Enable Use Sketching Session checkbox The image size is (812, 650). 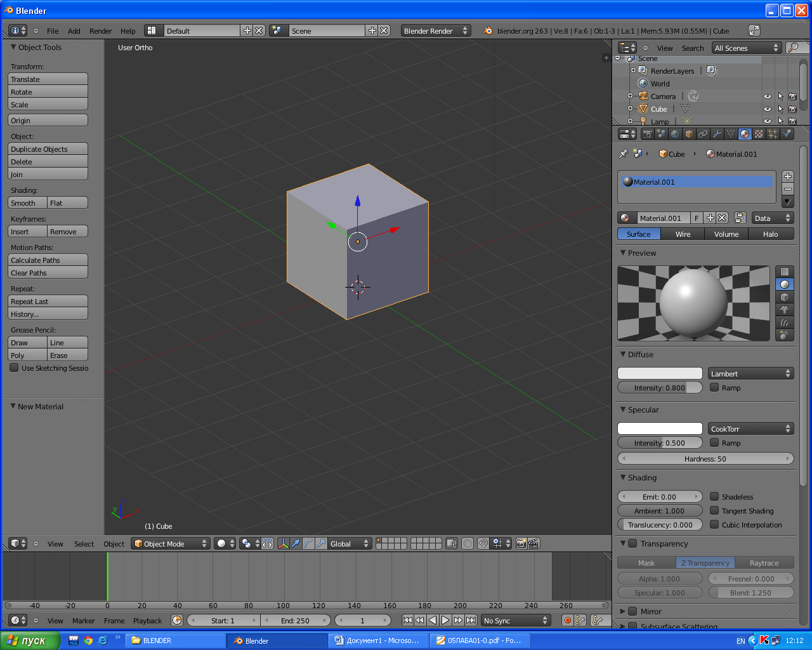click(x=14, y=368)
